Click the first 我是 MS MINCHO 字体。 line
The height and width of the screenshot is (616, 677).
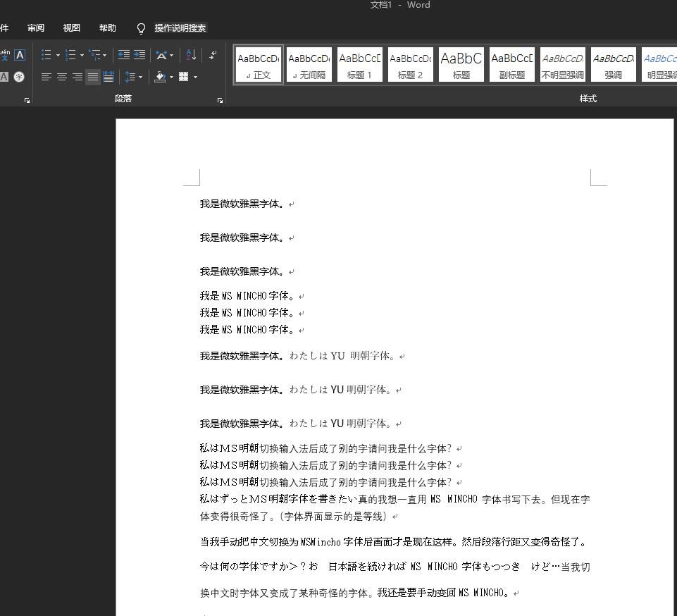coord(247,296)
